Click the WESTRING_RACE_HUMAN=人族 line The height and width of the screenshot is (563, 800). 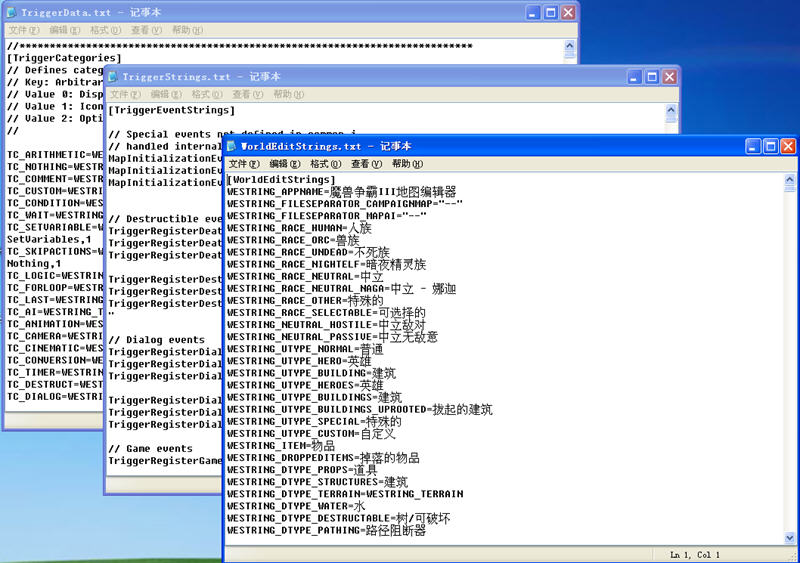click(x=299, y=228)
